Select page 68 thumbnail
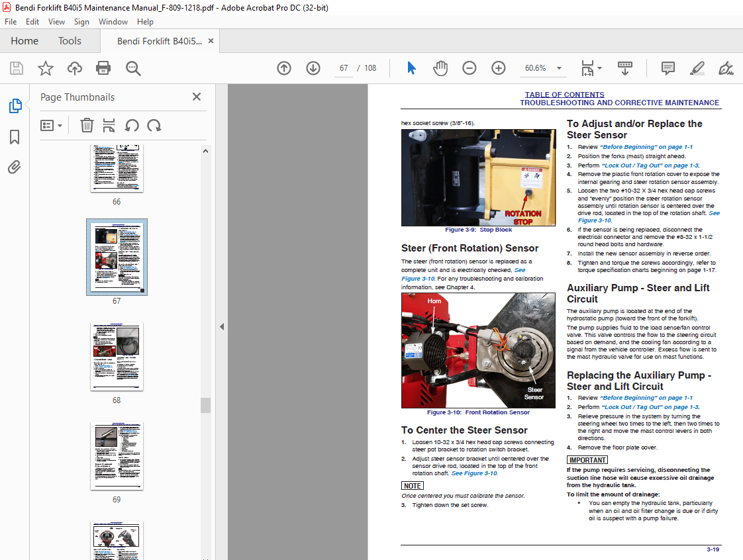 117,357
